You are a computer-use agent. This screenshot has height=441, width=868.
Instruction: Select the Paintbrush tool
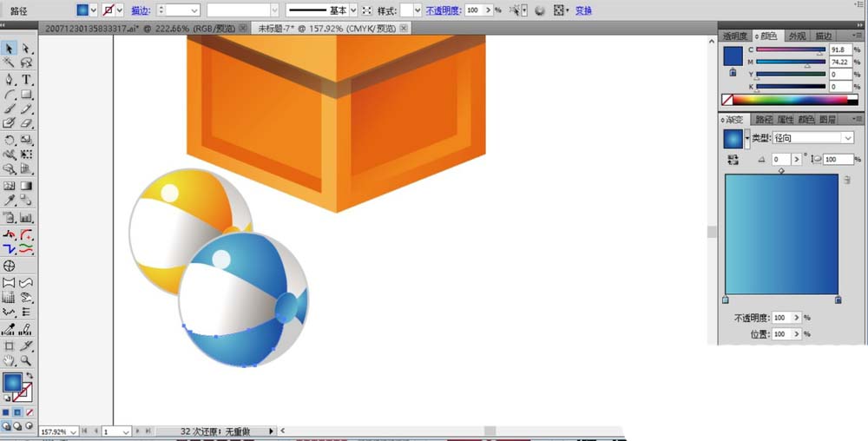pos(9,109)
